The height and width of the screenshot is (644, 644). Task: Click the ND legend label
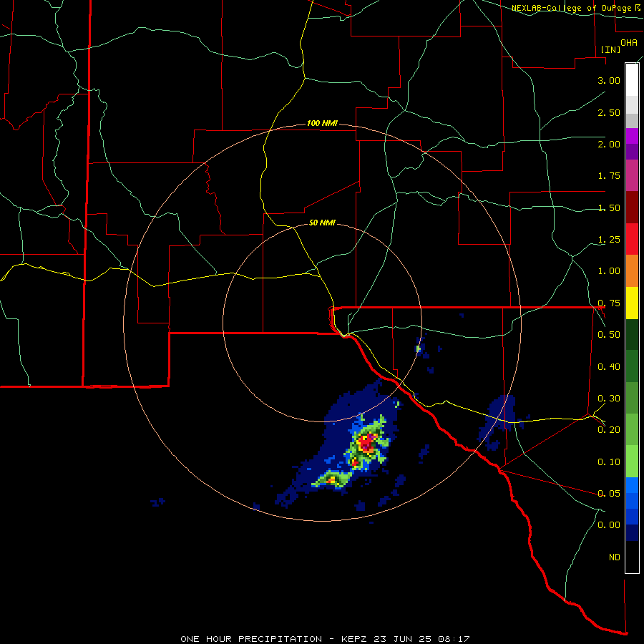[615, 557]
